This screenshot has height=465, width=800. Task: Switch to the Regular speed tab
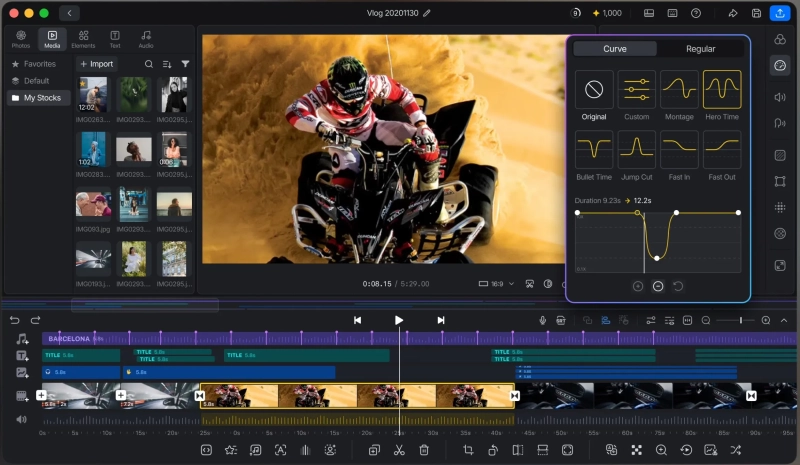pyautogui.click(x=700, y=48)
